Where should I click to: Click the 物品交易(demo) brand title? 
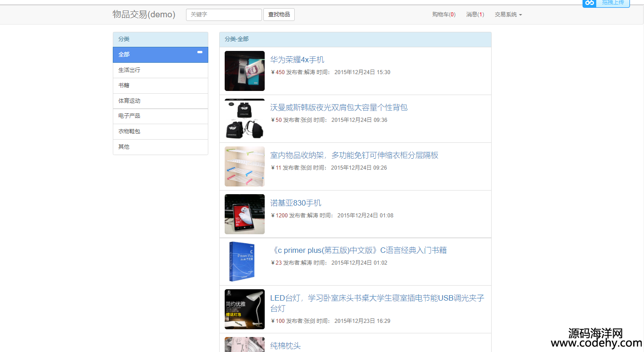tap(144, 15)
